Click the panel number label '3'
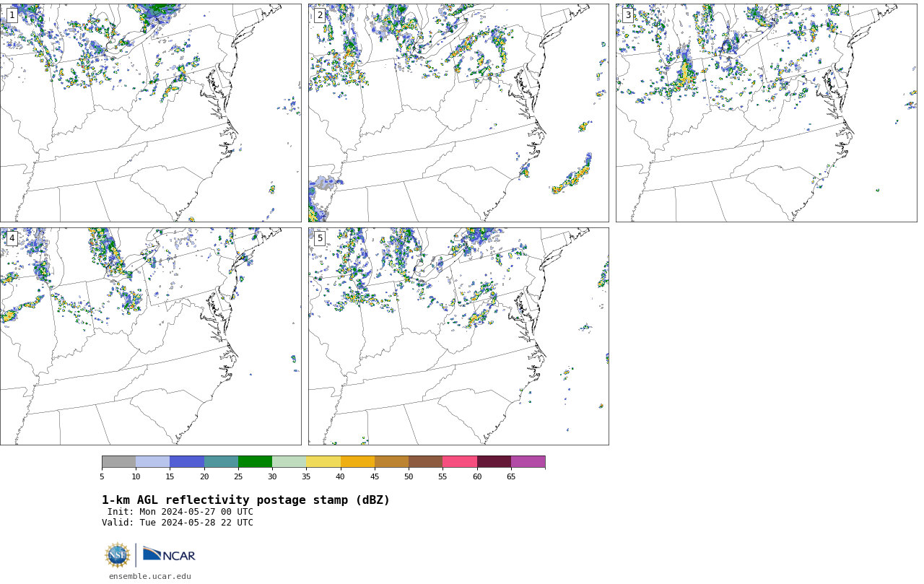Screen dimensions: 924x584 click(628, 15)
